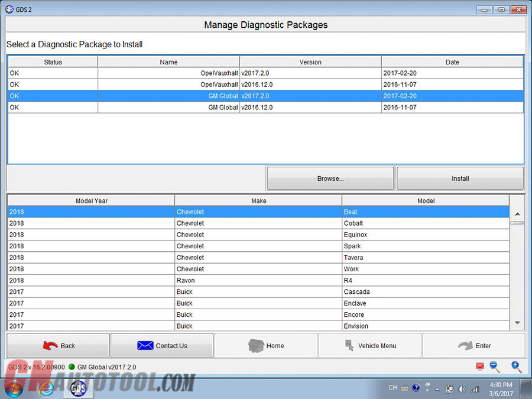Sort packages by Name column
This screenshot has height=399, width=532.
click(168, 61)
